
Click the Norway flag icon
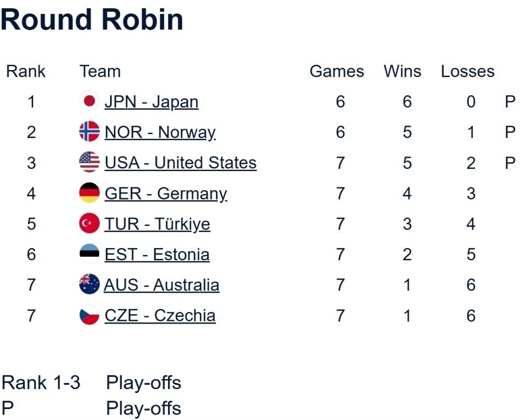[x=89, y=132]
